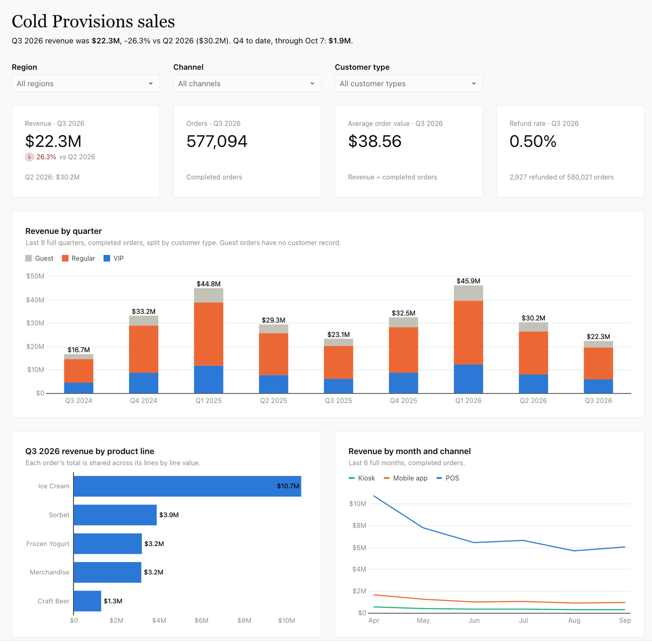Select the Sorbet product bar
This screenshot has height=644, width=652.
click(x=115, y=515)
